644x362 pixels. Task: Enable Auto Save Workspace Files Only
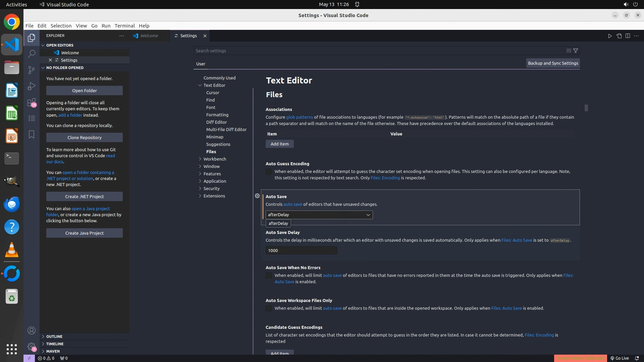[x=269, y=308]
